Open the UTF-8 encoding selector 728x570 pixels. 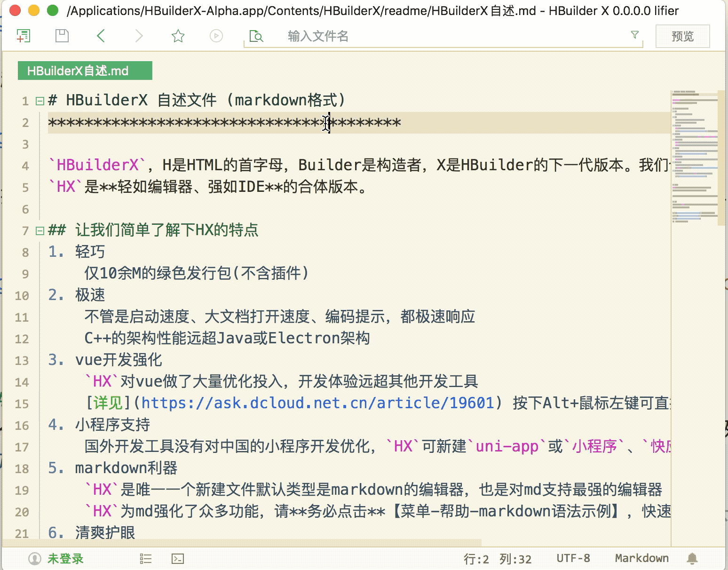(x=573, y=558)
